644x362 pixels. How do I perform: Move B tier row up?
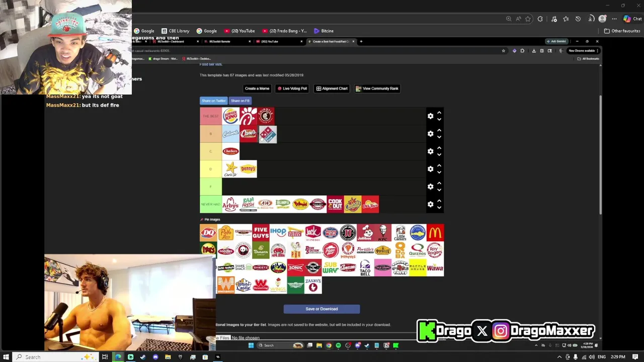point(439,130)
